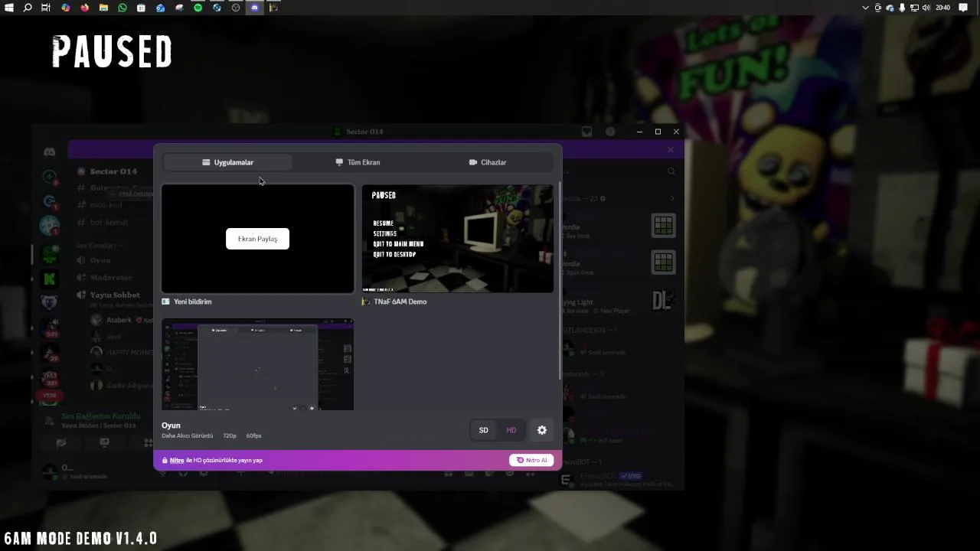
Task: Launch Firefox from taskbar
Action: pyautogui.click(x=84, y=8)
